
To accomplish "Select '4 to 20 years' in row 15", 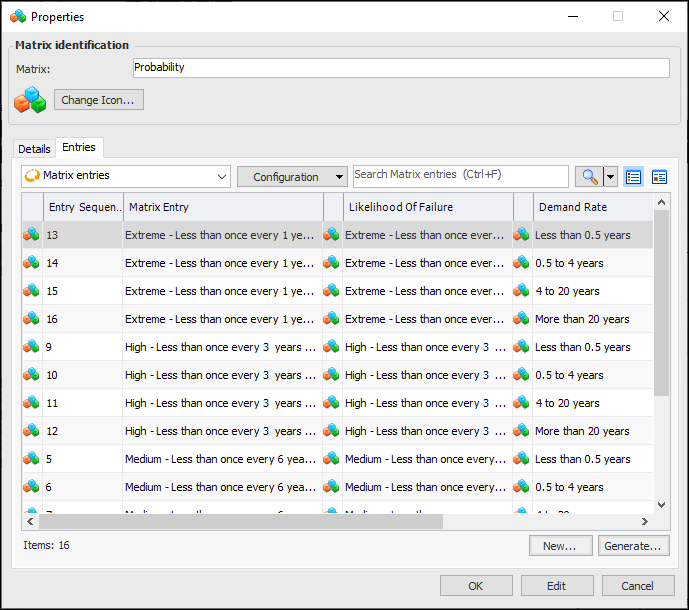I will 567,291.
